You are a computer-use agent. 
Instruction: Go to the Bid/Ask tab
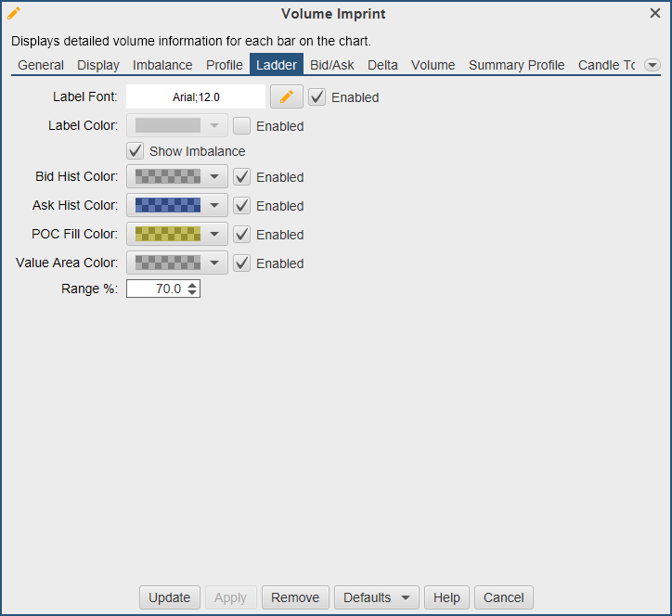[x=332, y=65]
